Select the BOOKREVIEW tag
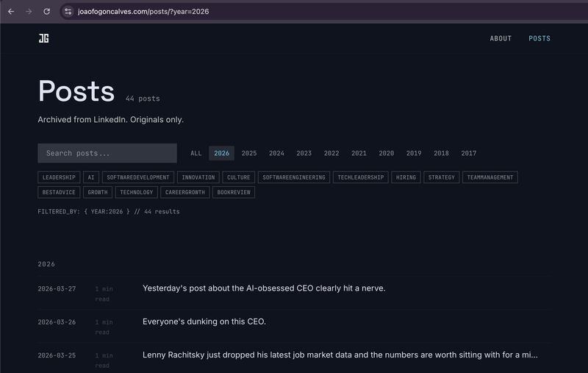588x373 pixels. [x=234, y=192]
